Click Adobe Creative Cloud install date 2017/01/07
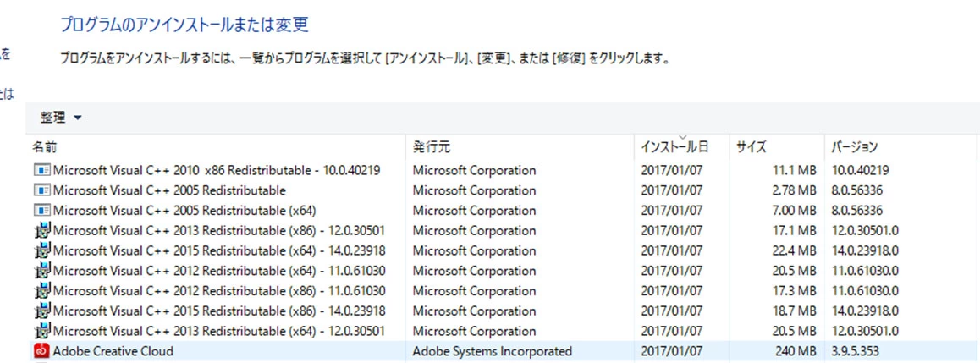The height and width of the screenshot is (363, 980). tap(671, 351)
